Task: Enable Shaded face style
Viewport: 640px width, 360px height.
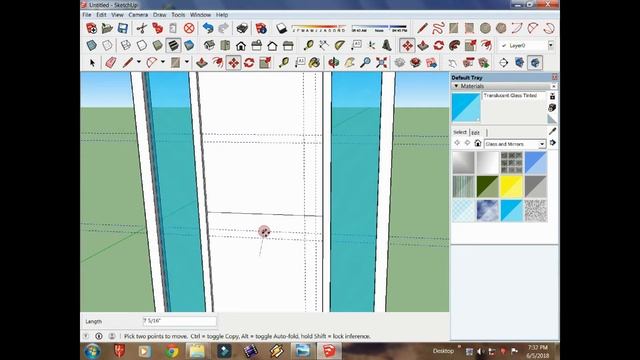Action: [158, 45]
